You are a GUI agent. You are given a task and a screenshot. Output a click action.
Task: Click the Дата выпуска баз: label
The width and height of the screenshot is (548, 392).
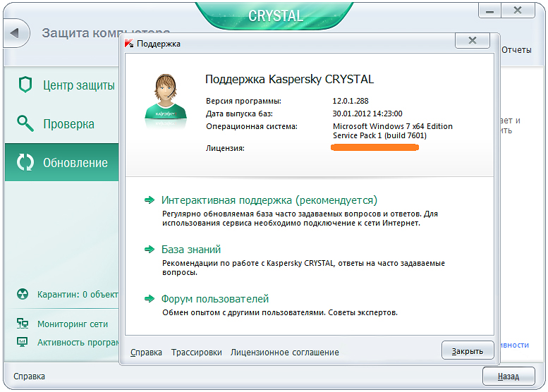[239, 114]
